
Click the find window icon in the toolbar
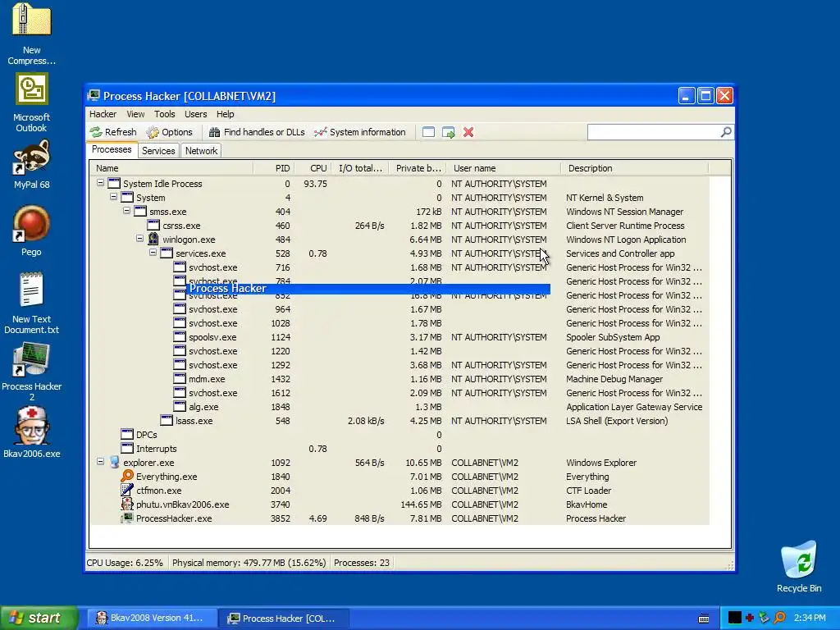428,132
